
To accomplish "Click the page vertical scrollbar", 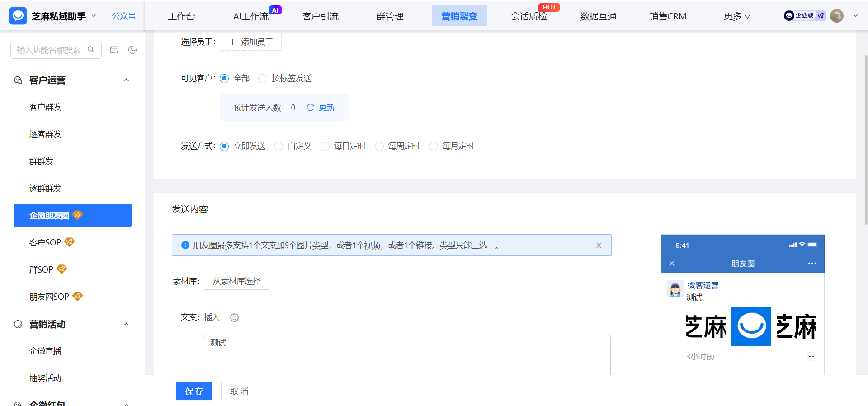I will [x=865, y=140].
